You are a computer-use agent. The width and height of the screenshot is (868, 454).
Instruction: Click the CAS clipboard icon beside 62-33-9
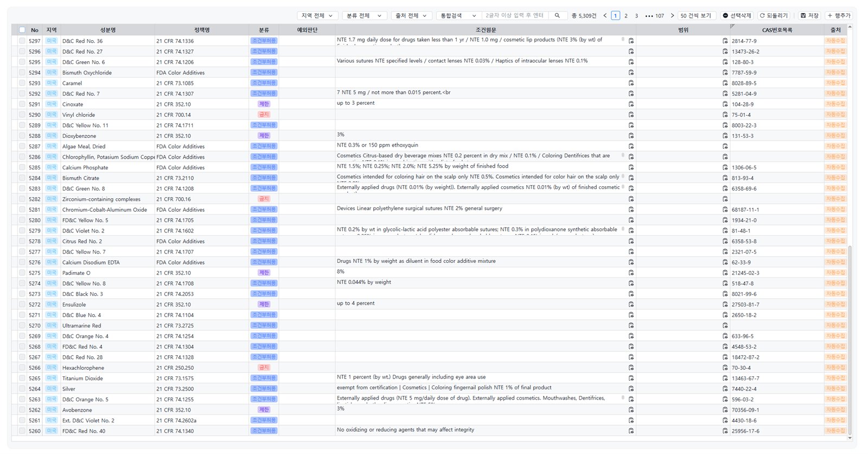coord(725,262)
